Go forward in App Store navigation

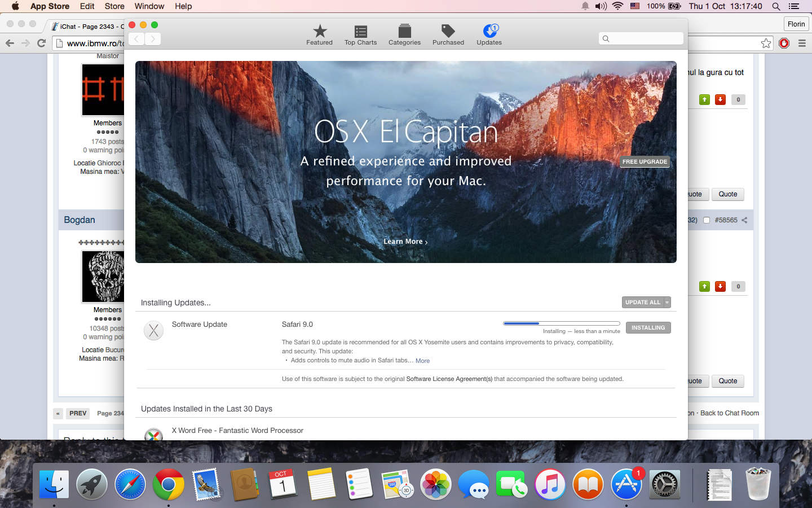153,39
